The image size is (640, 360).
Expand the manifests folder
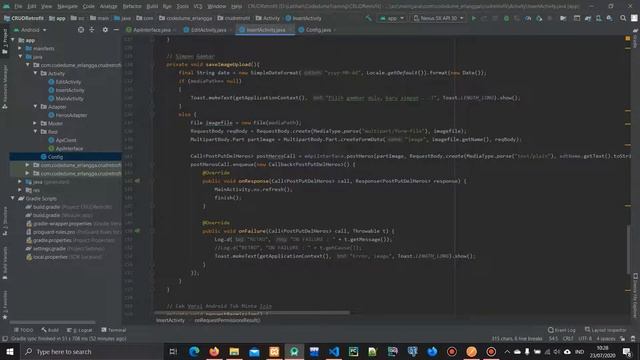pyautogui.click(x=20, y=48)
